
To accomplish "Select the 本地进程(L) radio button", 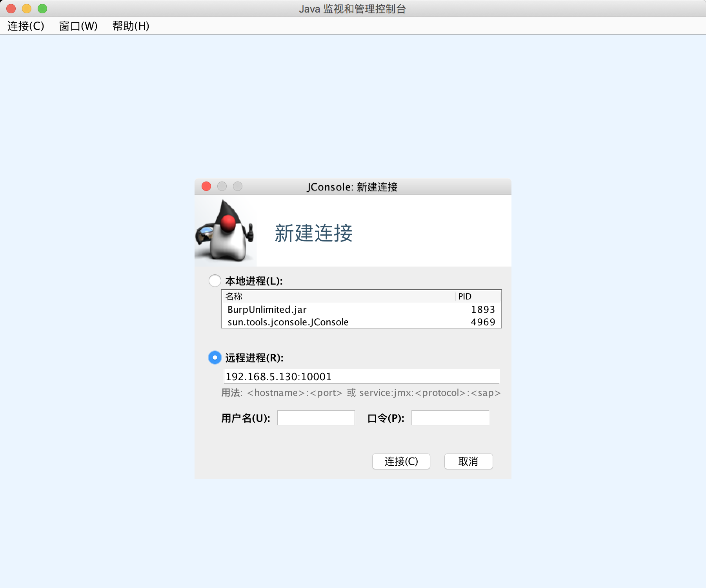I will click(x=215, y=281).
